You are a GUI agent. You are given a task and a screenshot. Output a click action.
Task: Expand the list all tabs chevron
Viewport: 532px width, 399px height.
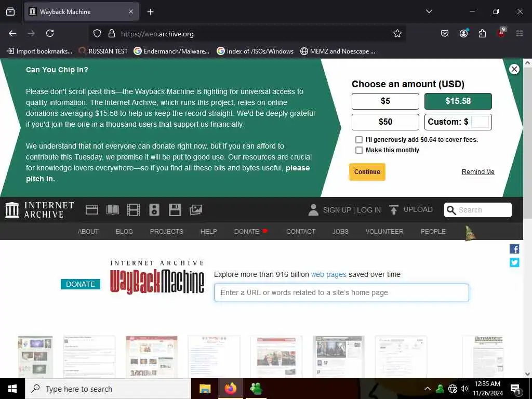click(x=429, y=11)
